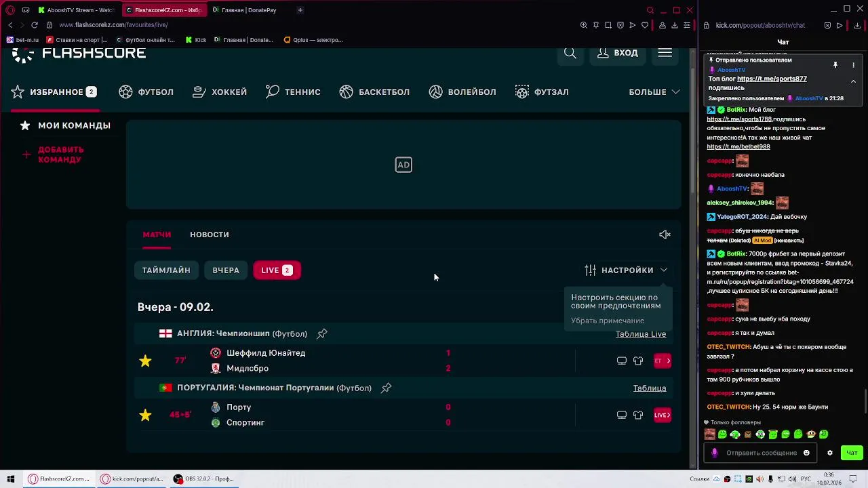Screen dimensions: 868x488
Task: Switch to the МАТЧИ tab
Action: 157,235
